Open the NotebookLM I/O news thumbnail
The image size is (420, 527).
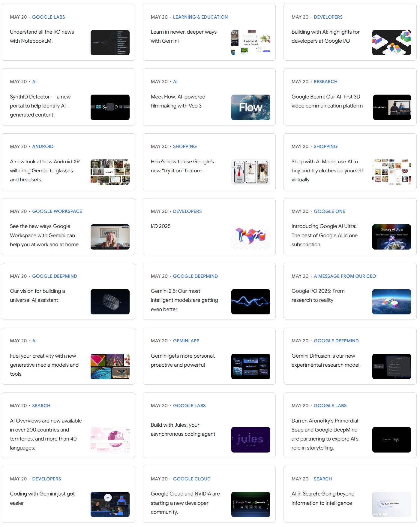110,43
